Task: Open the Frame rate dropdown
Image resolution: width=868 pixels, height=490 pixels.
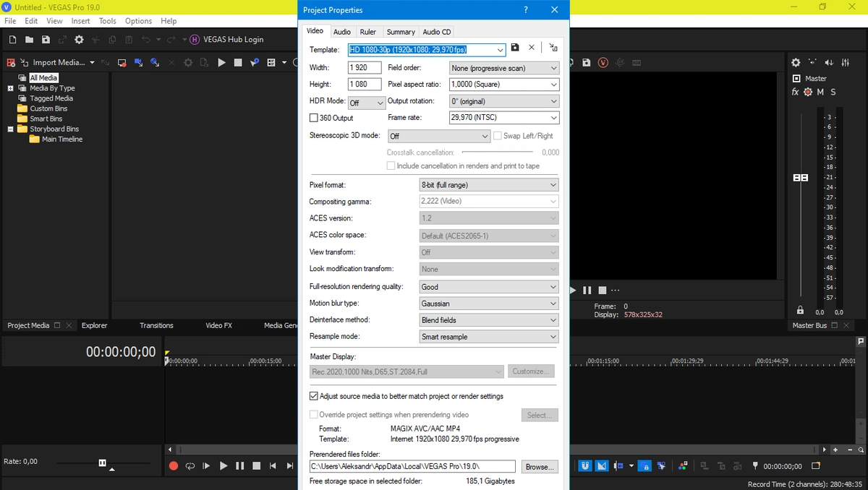Action: coord(504,118)
